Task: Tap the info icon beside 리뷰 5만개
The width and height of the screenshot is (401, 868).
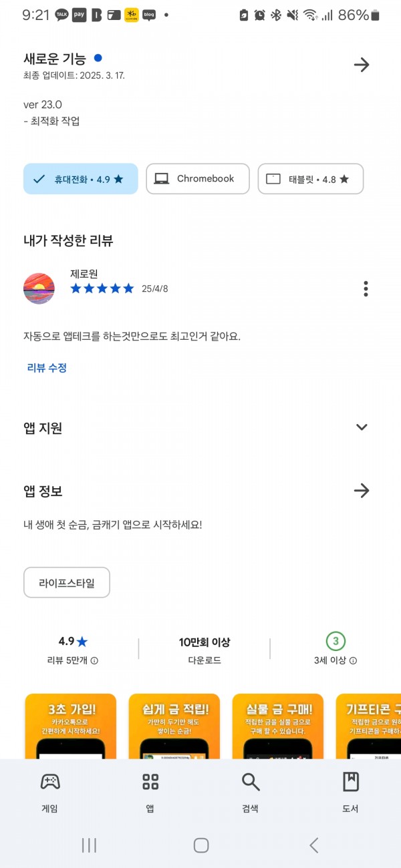Action: coord(94,660)
